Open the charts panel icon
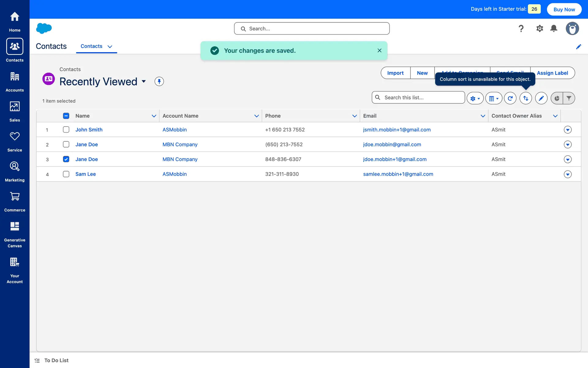 click(557, 98)
